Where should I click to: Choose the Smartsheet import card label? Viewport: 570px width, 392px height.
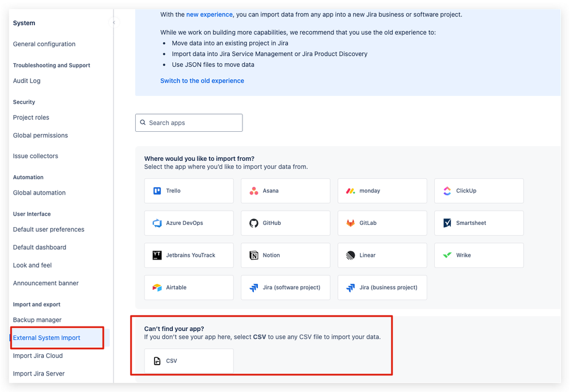point(471,223)
